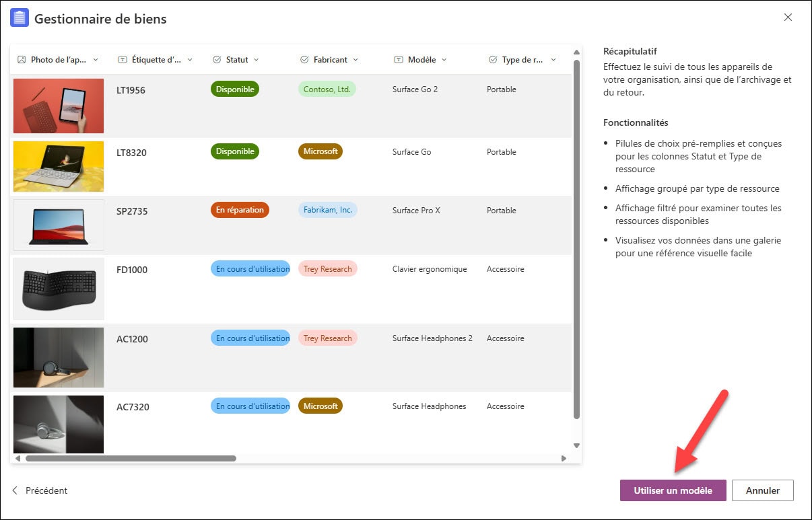Click the image icon beside Photo de l'ap... column

tap(21, 59)
